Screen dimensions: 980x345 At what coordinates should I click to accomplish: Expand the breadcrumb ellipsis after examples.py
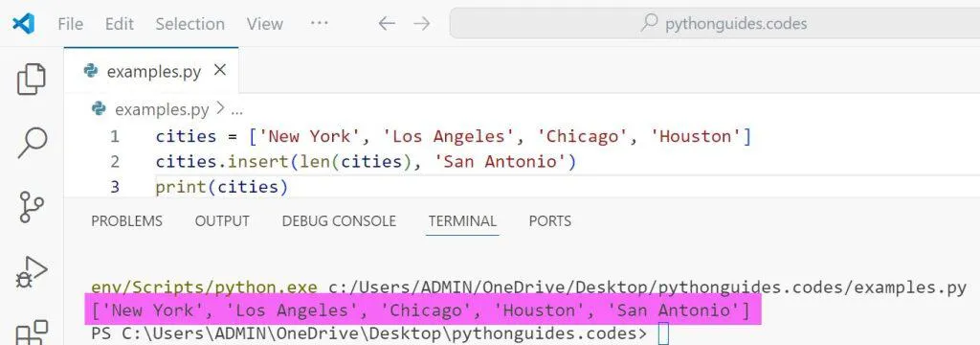click(x=237, y=111)
